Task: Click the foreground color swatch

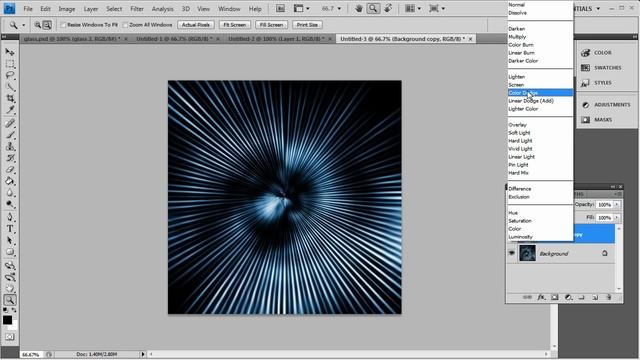Action: coord(7,320)
